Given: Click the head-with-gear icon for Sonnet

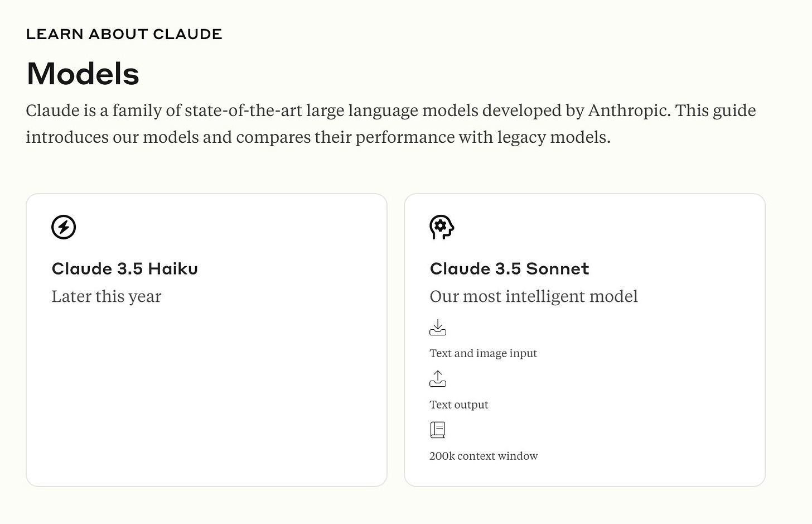Looking at the screenshot, I should tap(442, 227).
